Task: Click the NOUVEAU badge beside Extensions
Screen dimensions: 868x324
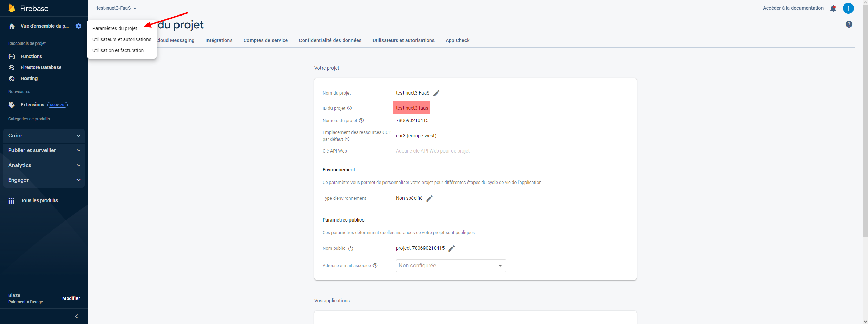Action: [57, 105]
